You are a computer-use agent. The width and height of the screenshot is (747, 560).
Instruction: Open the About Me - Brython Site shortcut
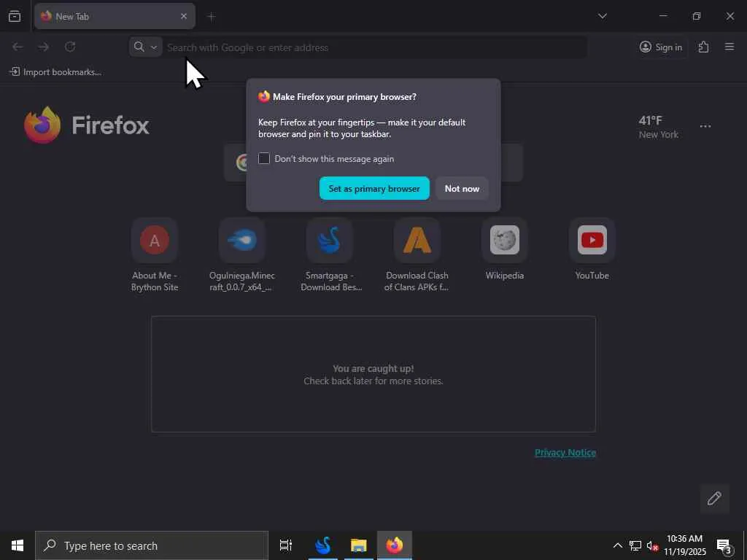(x=155, y=254)
